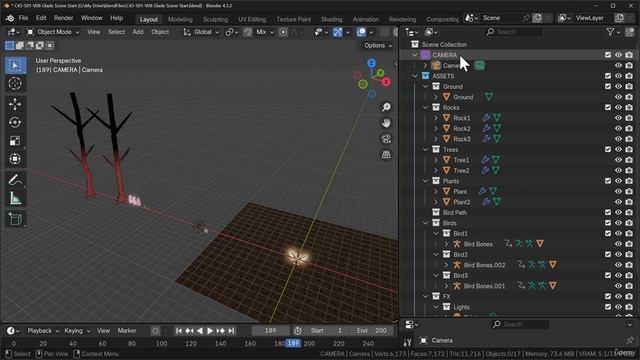Click the outliner Search field
This screenshot has width=640, height=360.
(514, 32)
